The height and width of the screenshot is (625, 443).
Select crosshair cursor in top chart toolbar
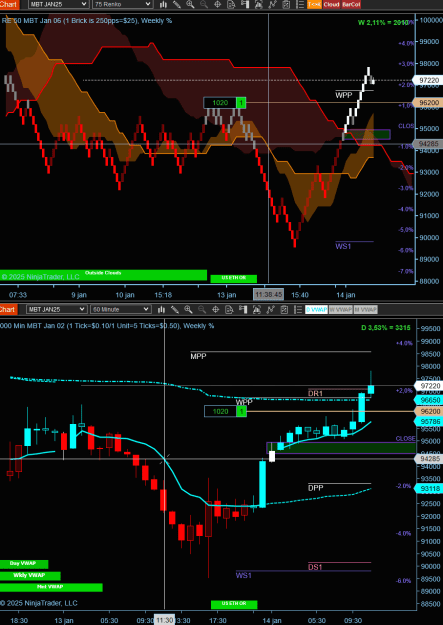pos(218,4)
